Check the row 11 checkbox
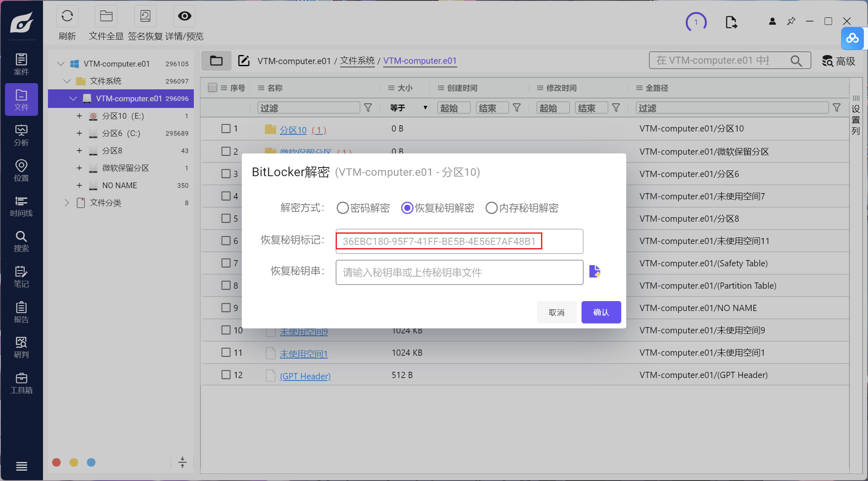 pos(226,352)
